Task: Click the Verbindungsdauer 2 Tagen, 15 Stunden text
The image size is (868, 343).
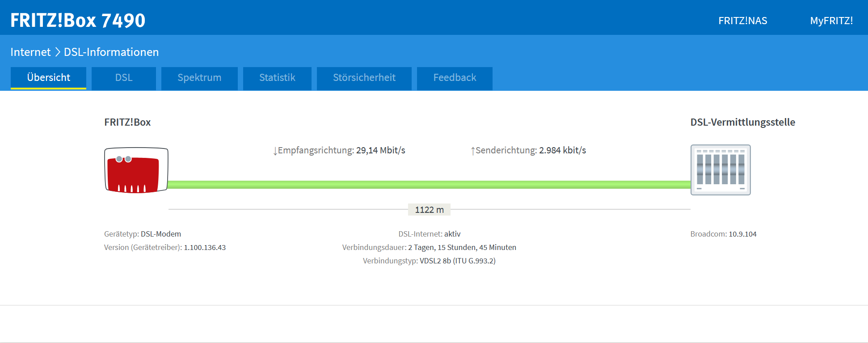Action: point(429,247)
